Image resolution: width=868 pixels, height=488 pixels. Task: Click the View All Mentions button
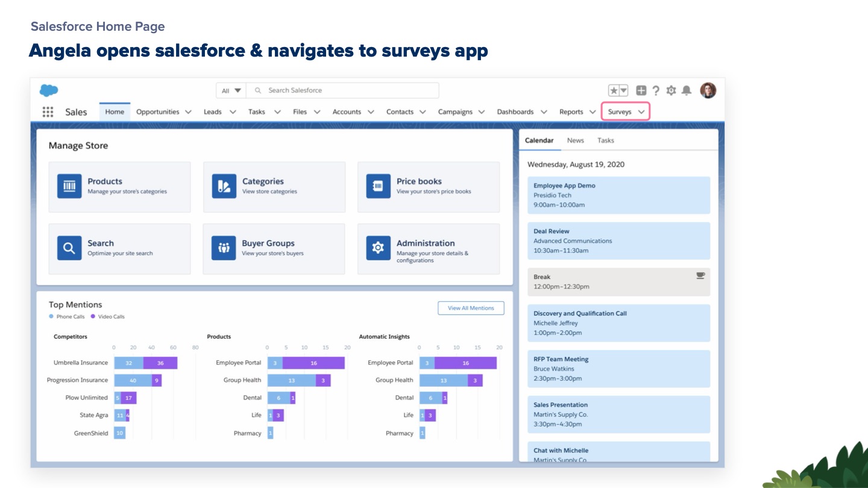471,308
